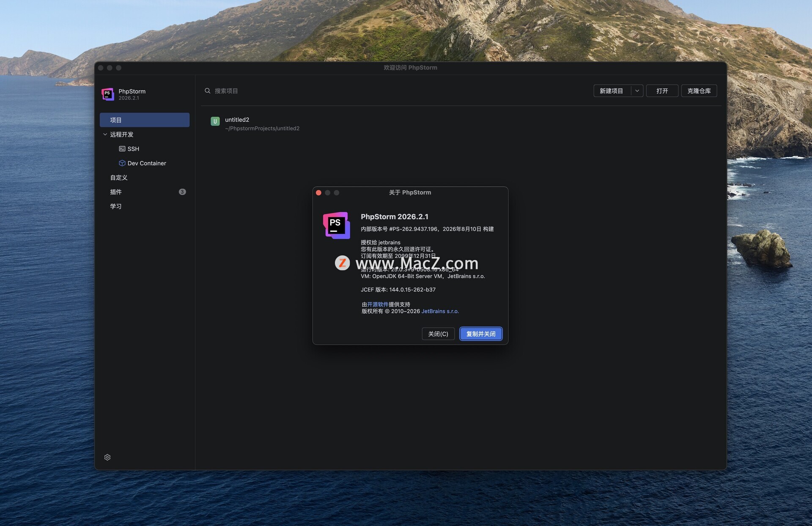Image resolution: width=812 pixels, height=526 pixels.
Task: Click the 克隆仓库 button
Action: click(x=699, y=91)
